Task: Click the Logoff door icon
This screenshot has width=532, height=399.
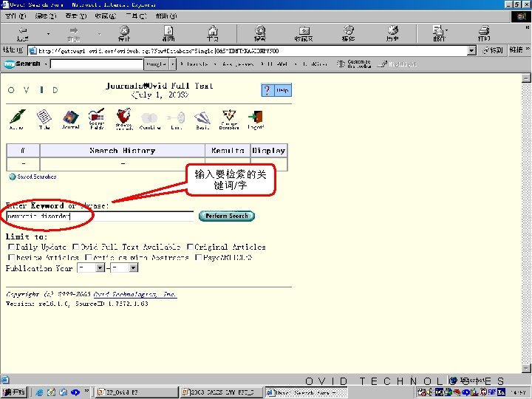Action: tap(256, 120)
